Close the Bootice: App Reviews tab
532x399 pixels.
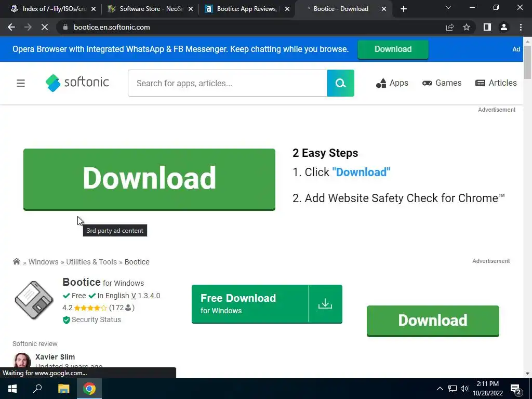287,9
